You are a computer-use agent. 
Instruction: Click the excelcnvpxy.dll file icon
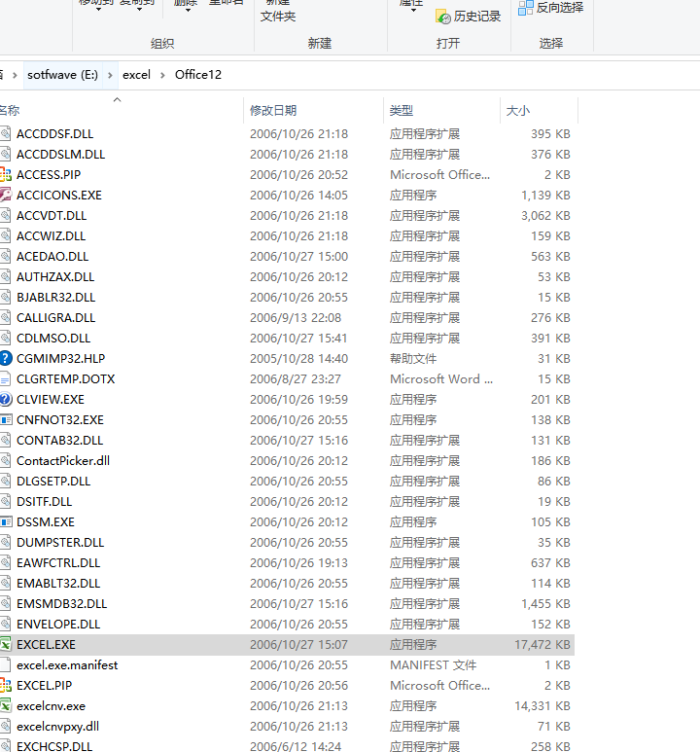(x=5, y=726)
